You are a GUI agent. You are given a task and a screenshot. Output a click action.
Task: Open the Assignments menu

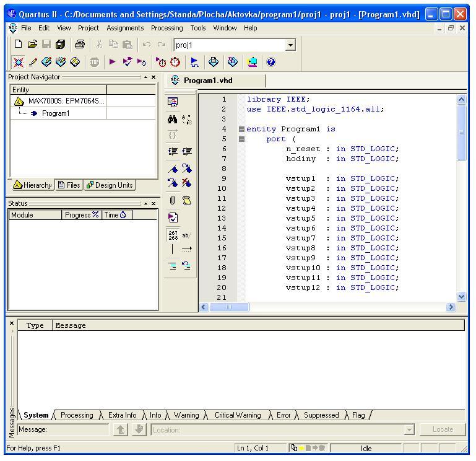125,28
